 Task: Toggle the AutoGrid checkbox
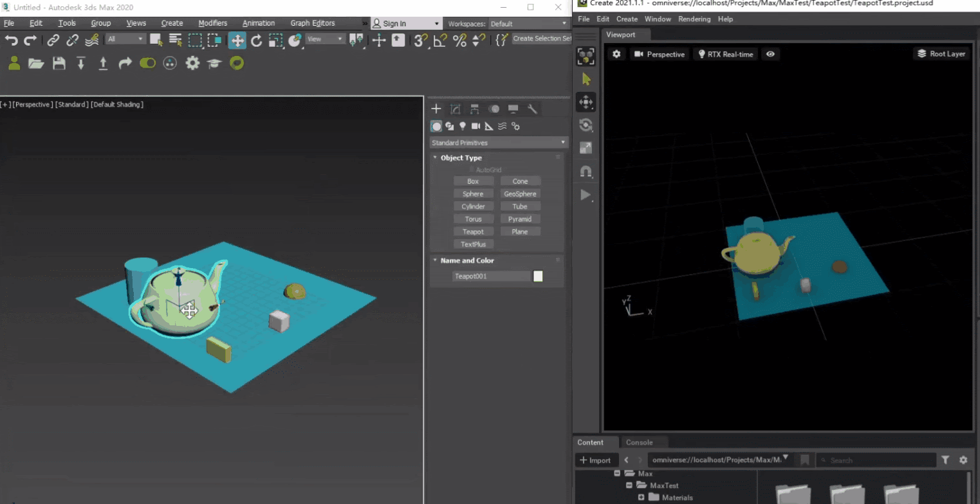[x=472, y=170]
